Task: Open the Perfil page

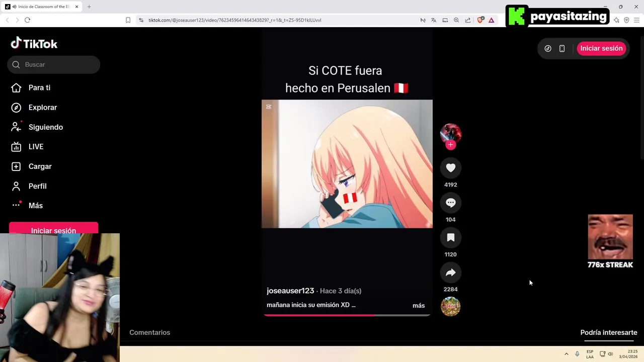Action: (29, 186)
